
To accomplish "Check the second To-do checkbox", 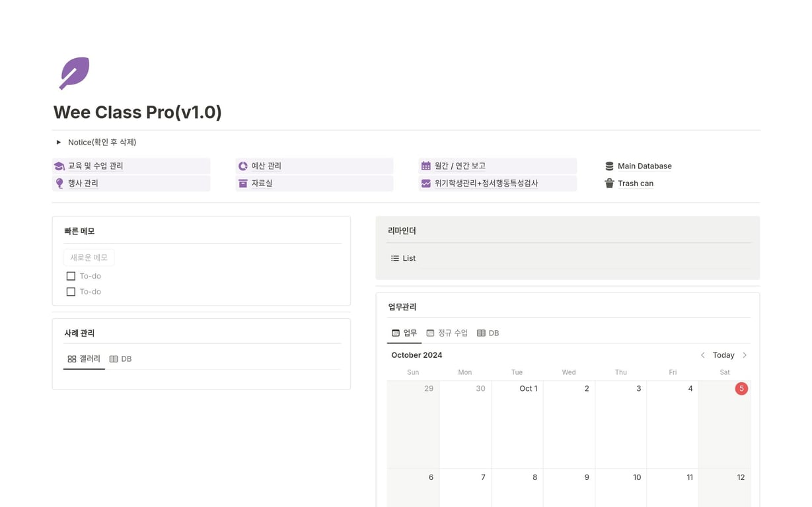I will click(71, 292).
